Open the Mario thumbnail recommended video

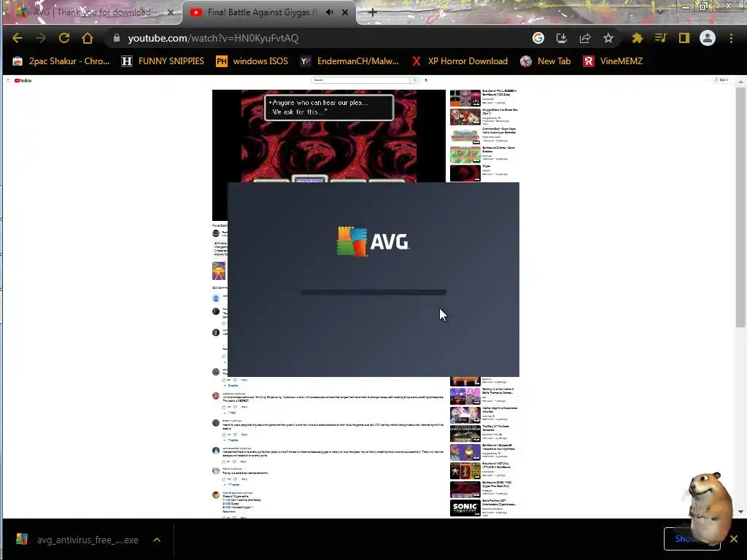(465, 117)
